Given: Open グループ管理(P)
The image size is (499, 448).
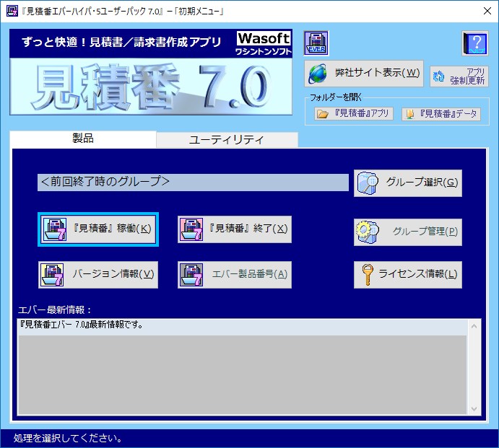Looking at the screenshot, I should 408,232.
